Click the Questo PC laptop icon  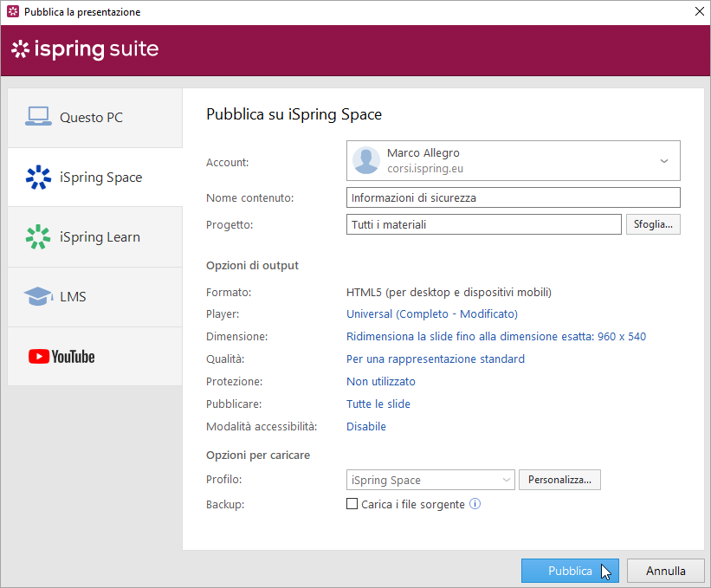coord(38,117)
